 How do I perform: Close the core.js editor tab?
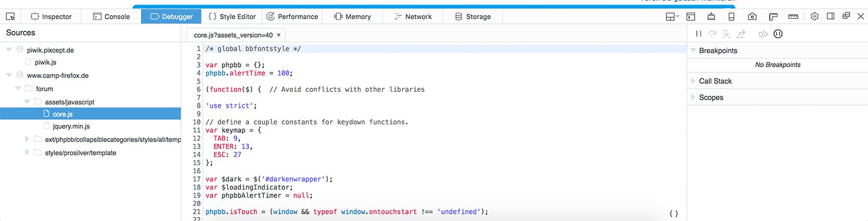pyautogui.click(x=278, y=36)
